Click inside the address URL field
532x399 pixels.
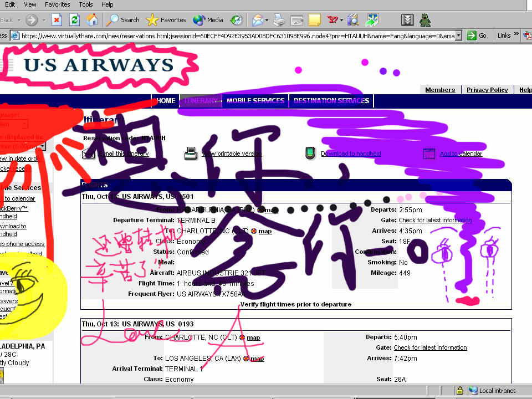[238, 35]
